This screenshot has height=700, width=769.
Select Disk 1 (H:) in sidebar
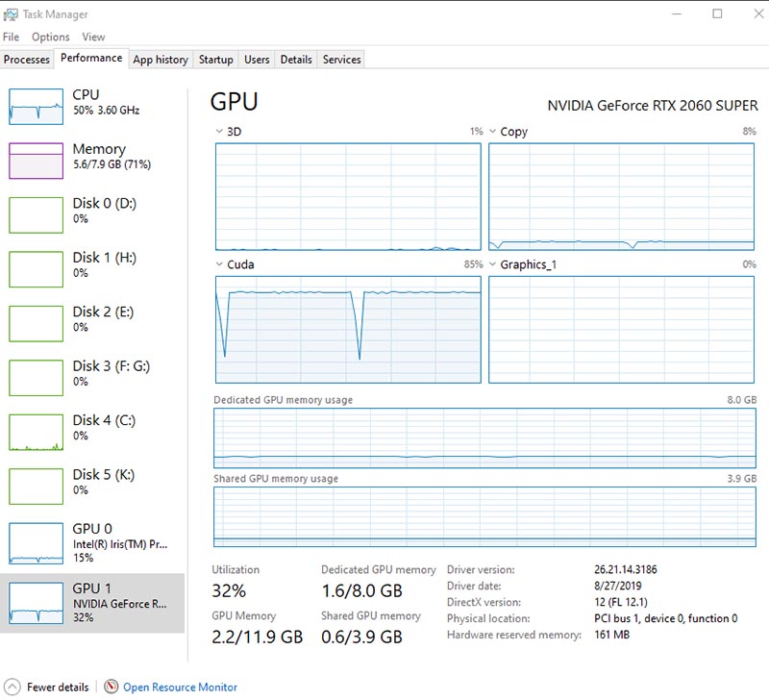(x=92, y=269)
